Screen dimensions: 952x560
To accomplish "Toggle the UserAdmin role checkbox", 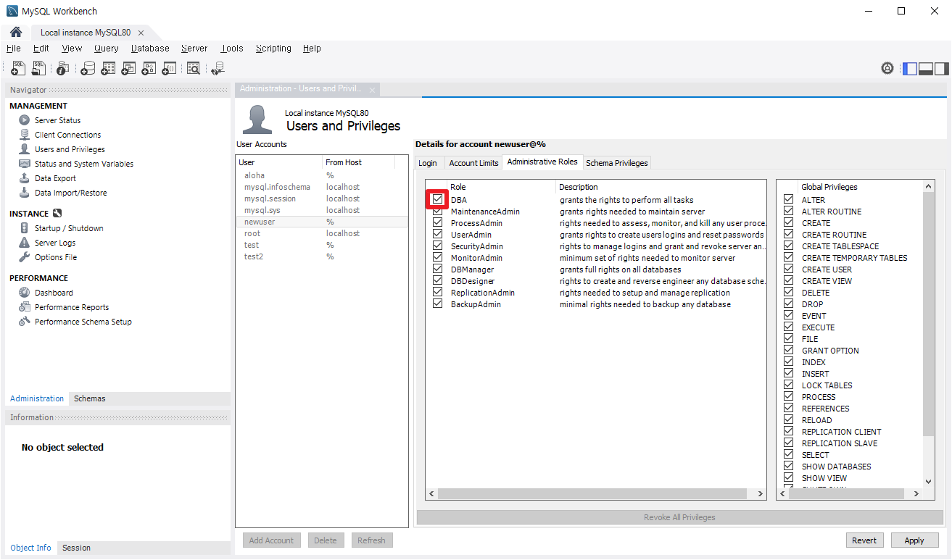I will click(x=437, y=234).
